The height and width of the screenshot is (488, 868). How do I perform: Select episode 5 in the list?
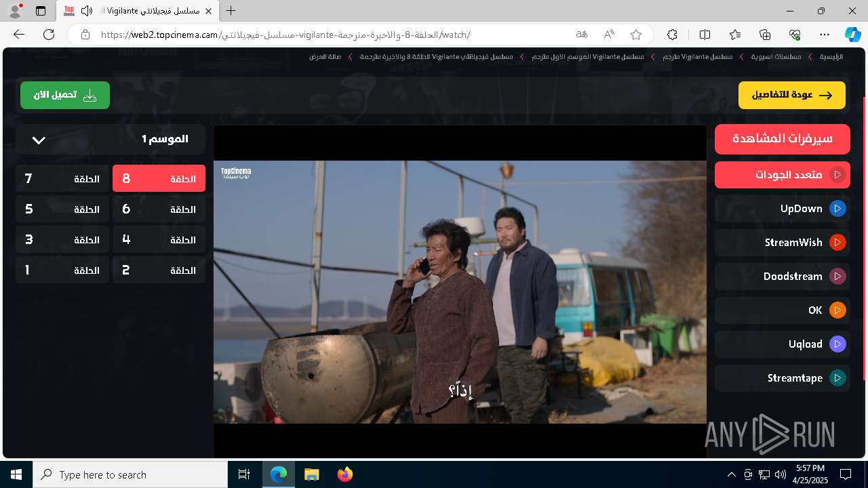click(62, 209)
